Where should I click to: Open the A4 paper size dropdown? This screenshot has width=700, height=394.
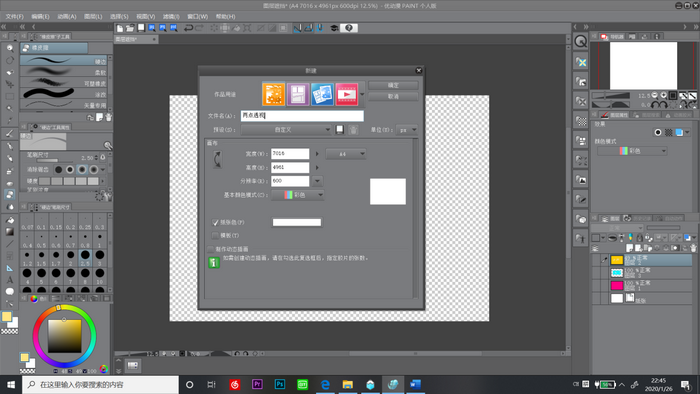click(x=346, y=154)
